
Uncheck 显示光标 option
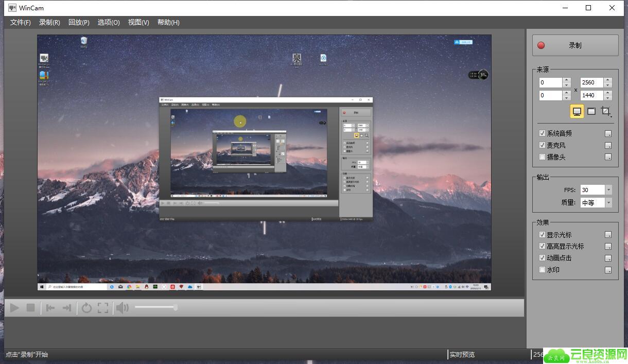pos(542,235)
